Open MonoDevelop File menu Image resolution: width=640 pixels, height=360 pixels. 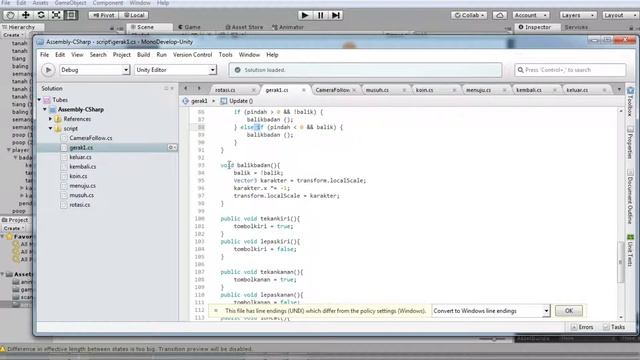point(44,55)
